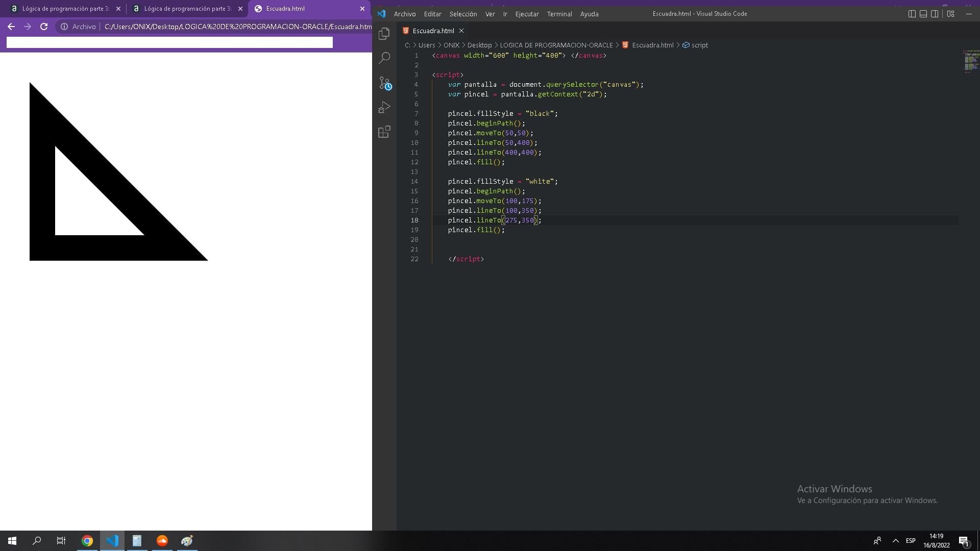Click the VS Code logo icon in title bar
The height and width of the screenshot is (551, 980).
(x=381, y=14)
